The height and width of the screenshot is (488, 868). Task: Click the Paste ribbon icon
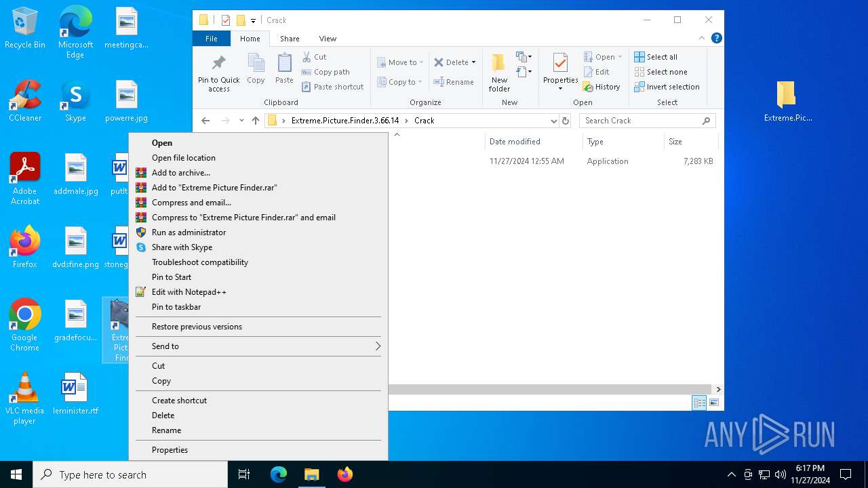point(284,64)
